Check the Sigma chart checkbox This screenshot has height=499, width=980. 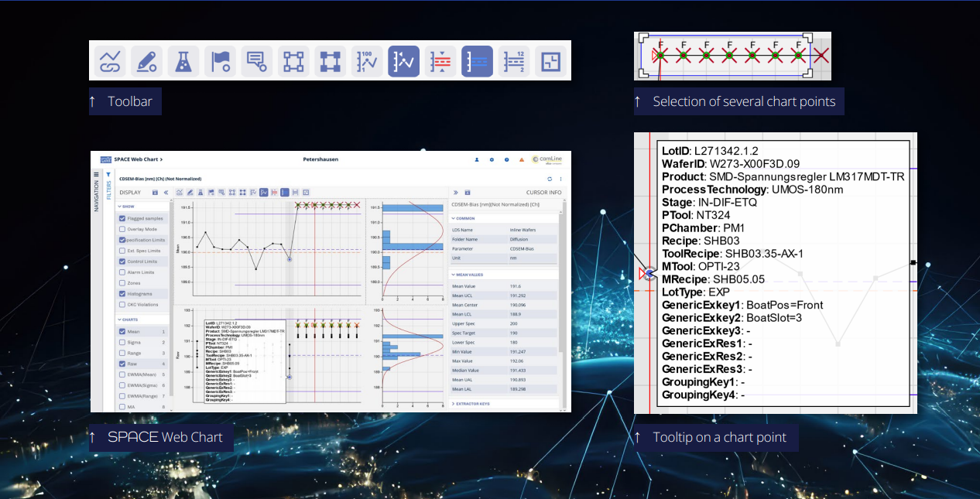pos(122,343)
